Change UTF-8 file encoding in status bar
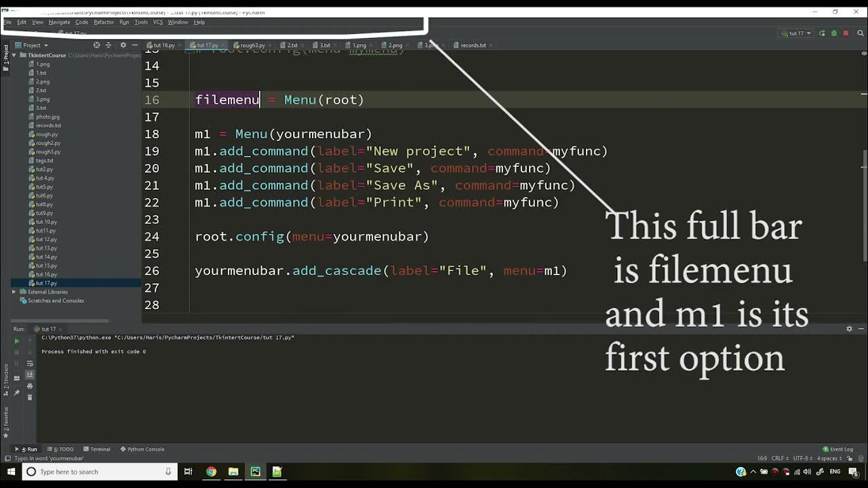 (802, 459)
